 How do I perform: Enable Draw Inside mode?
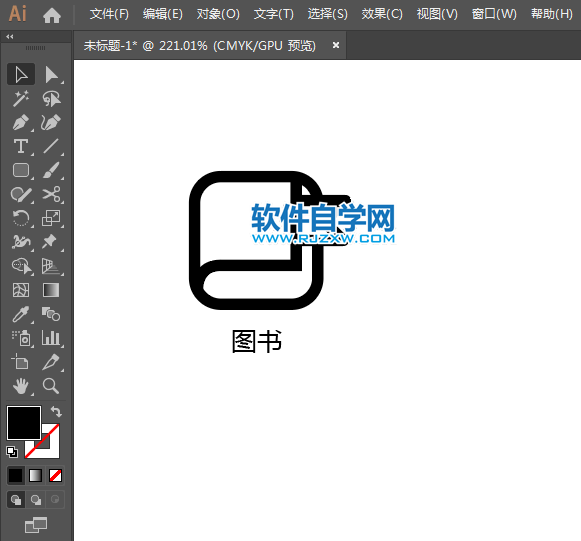(x=55, y=500)
